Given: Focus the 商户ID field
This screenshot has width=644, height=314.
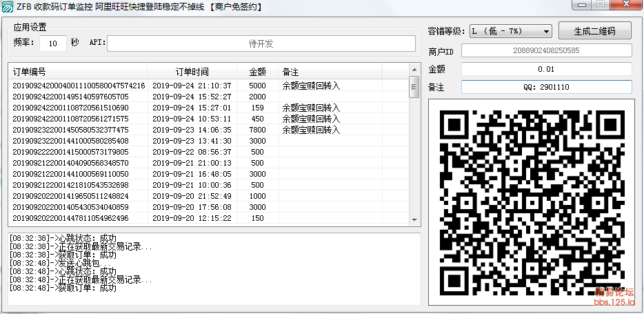Looking at the screenshot, I should (x=546, y=50).
